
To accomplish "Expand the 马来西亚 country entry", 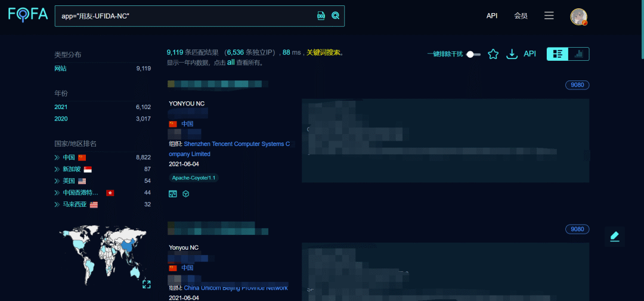I will (57, 204).
